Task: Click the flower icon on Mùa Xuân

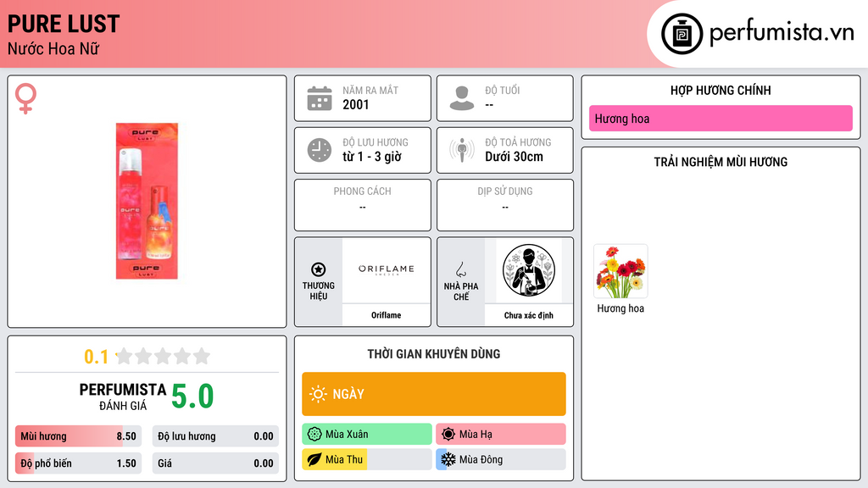Action: (314, 435)
